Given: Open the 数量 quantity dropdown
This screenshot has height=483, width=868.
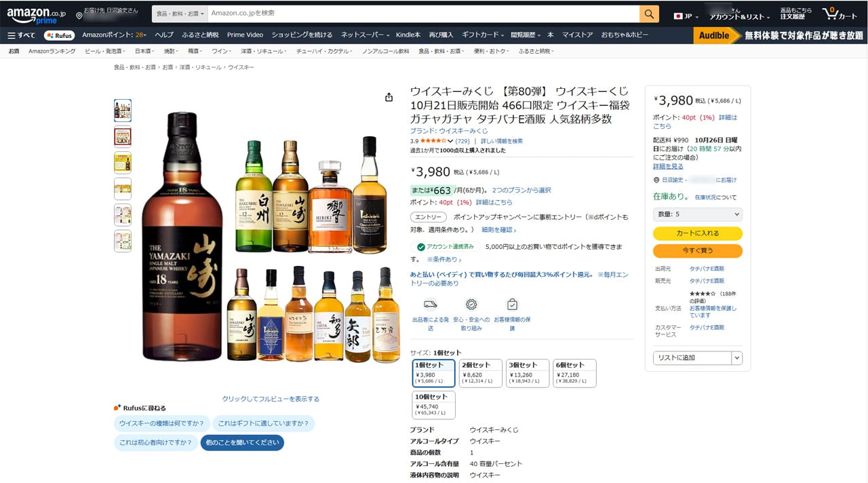Looking at the screenshot, I should tap(697, 214).
